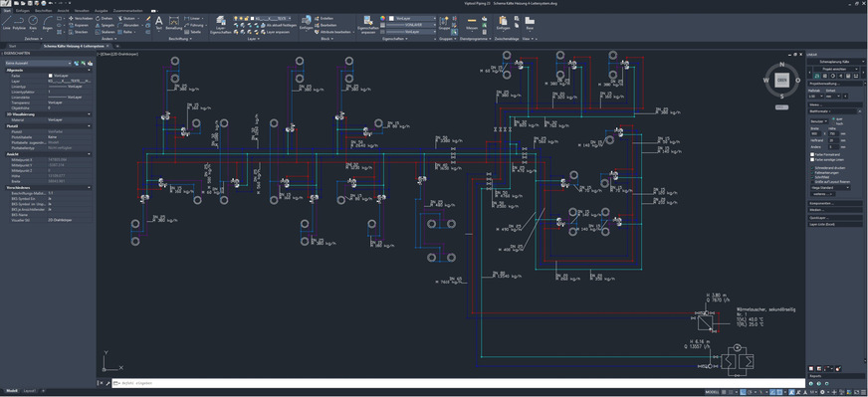Toggle Größe auf Layout fixieren checkbox

pos(812,182)
